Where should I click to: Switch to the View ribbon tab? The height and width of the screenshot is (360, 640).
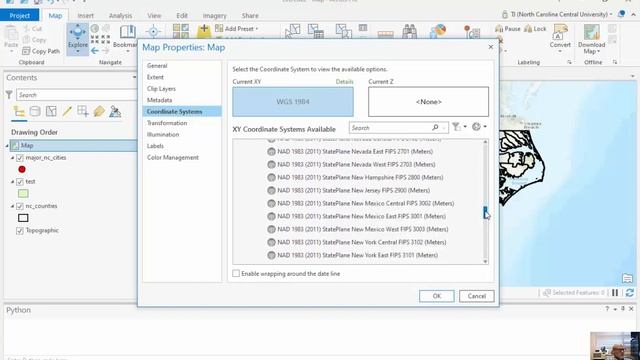(x=154, y=16)
